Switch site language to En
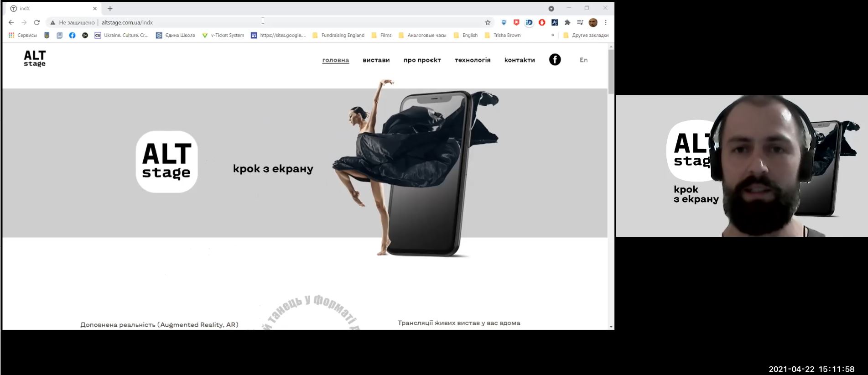Screen dimensions: 868x375 tap(583, 60)
